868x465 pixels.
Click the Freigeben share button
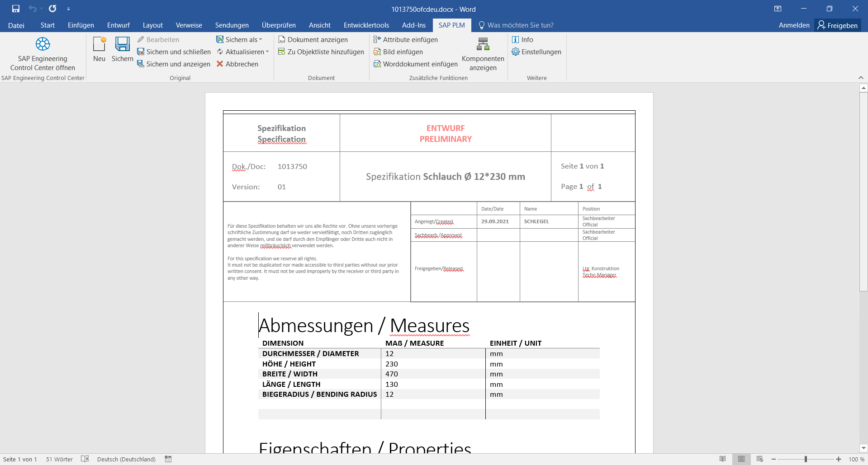click(838, 25)
